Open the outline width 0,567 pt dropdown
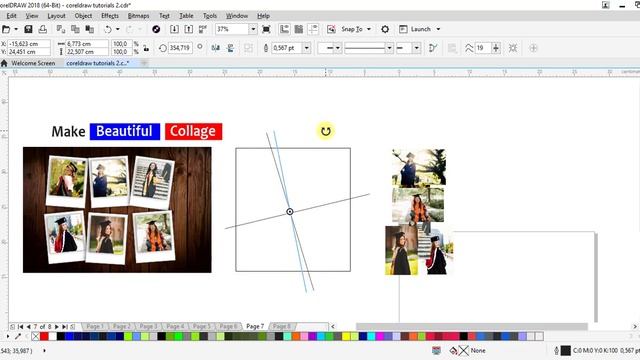 [307, 48]
